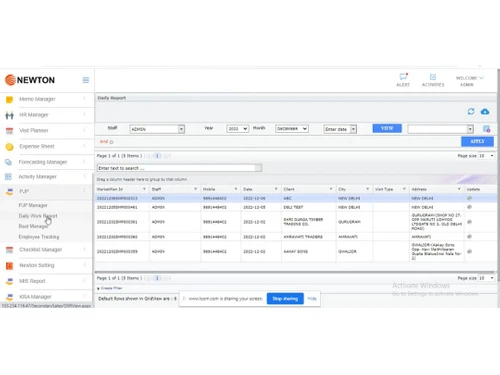The width and height of the screenshot is (500, 375).
Task: Select the ABC client row
Action: [x=295, y=198]
